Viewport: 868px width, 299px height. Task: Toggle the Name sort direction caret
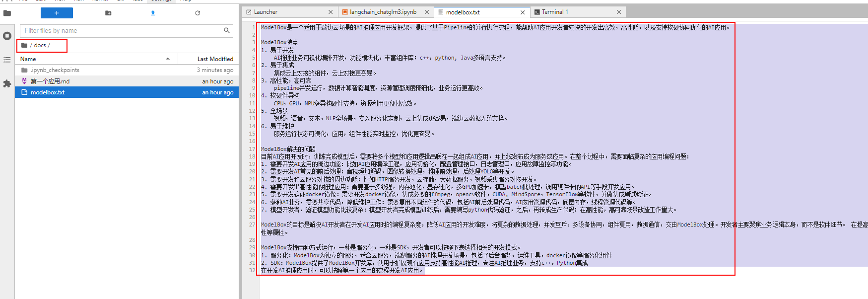click(168, 59)
